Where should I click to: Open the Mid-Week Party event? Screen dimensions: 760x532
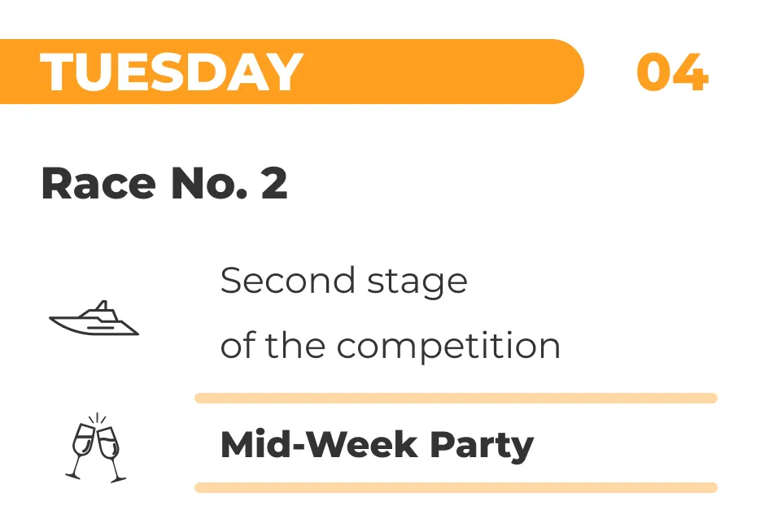[x=377, y=445]
